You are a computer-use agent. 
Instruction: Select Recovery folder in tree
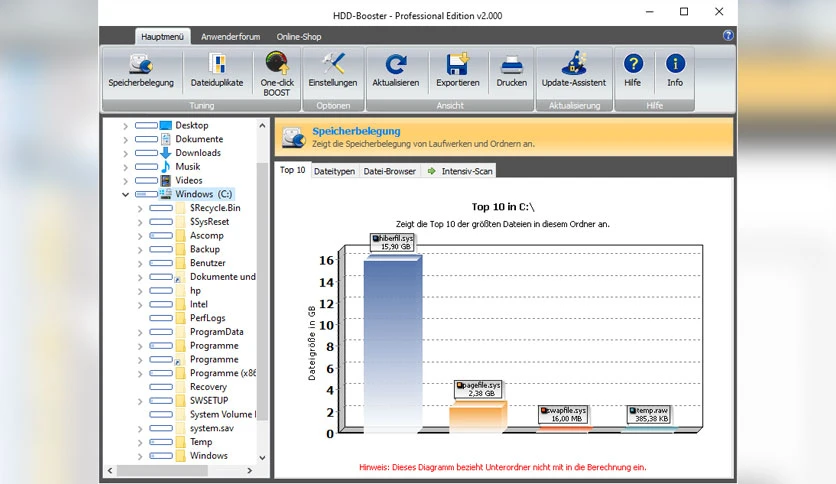pyautogui.click(x=208, y=387)
